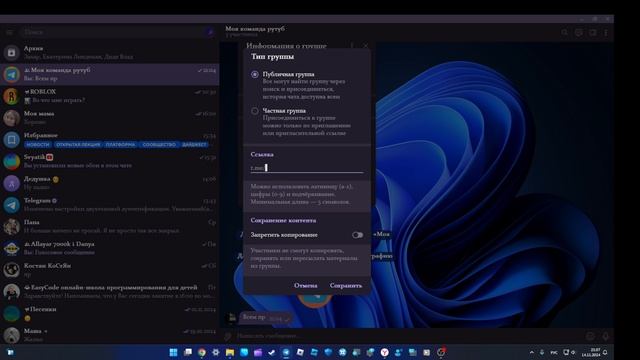Open the Windows Start menu
Viewport: 640px width, 360px height.
(173, 352)
